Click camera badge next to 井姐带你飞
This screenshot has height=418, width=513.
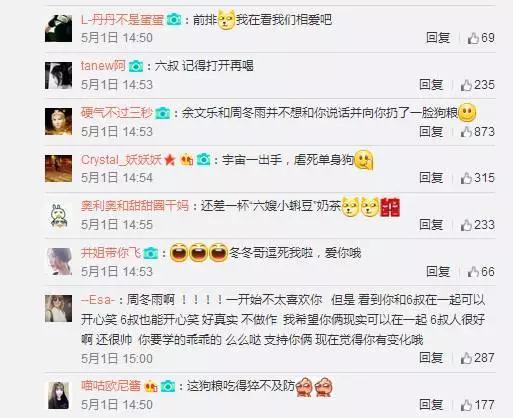[x=150, y=253]
